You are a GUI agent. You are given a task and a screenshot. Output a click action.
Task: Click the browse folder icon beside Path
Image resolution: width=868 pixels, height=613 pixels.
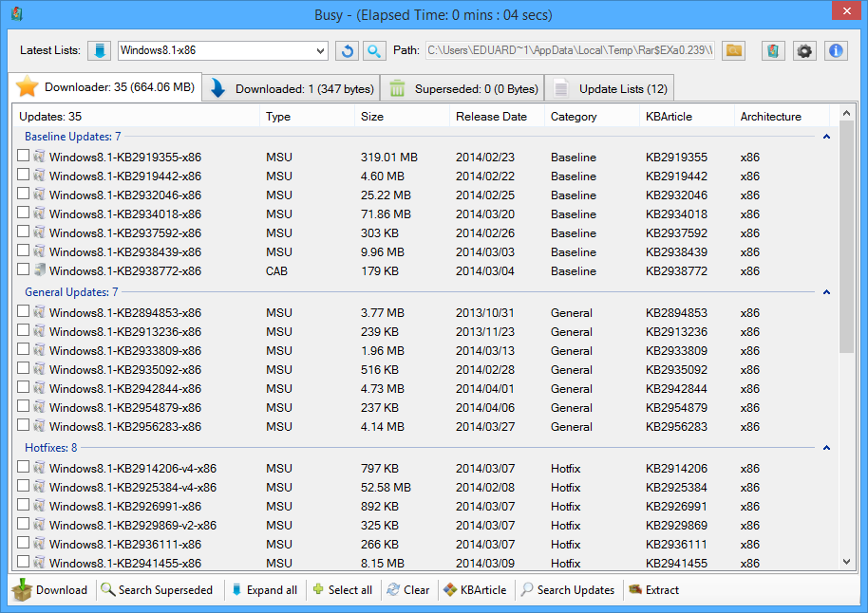733,51
